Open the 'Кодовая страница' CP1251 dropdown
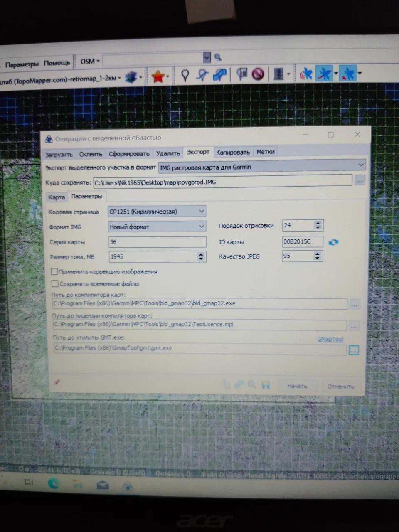The image size is (399, 532). [157, 212]
